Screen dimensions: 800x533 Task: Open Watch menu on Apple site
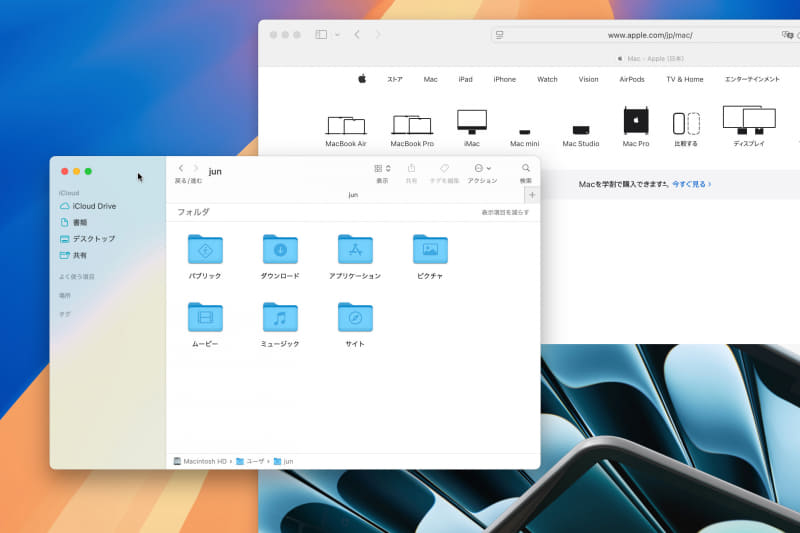coord(547,79)
